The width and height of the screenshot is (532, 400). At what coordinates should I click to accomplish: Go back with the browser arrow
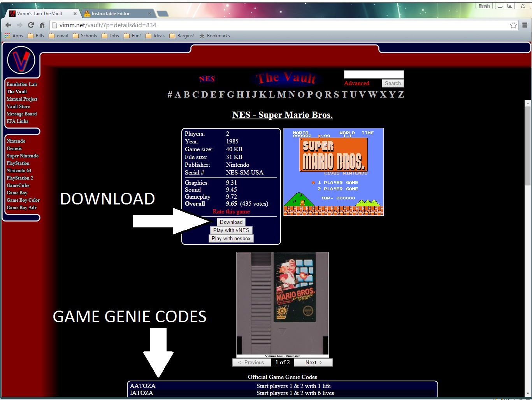[x=8, y=25]
